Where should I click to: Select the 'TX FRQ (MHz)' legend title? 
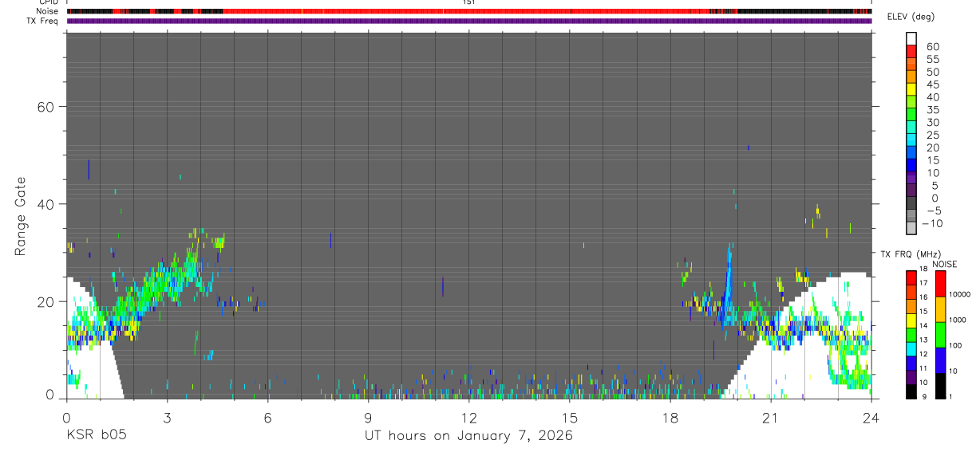[911, 254]
